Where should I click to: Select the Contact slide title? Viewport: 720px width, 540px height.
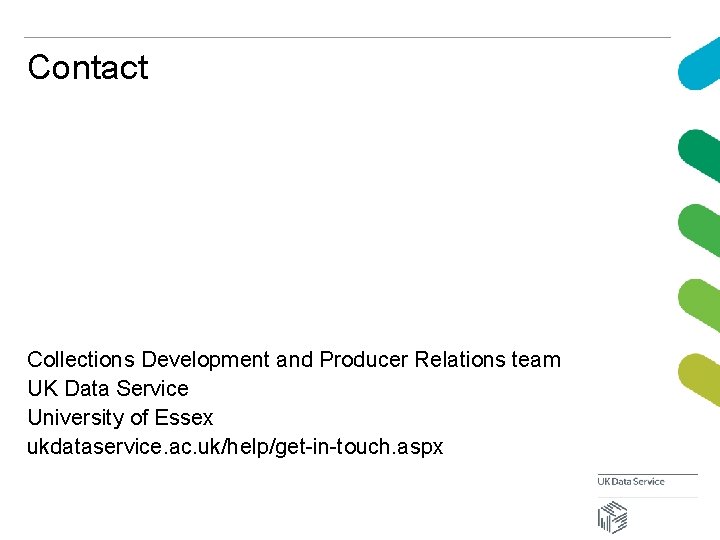tap(88, 67)
